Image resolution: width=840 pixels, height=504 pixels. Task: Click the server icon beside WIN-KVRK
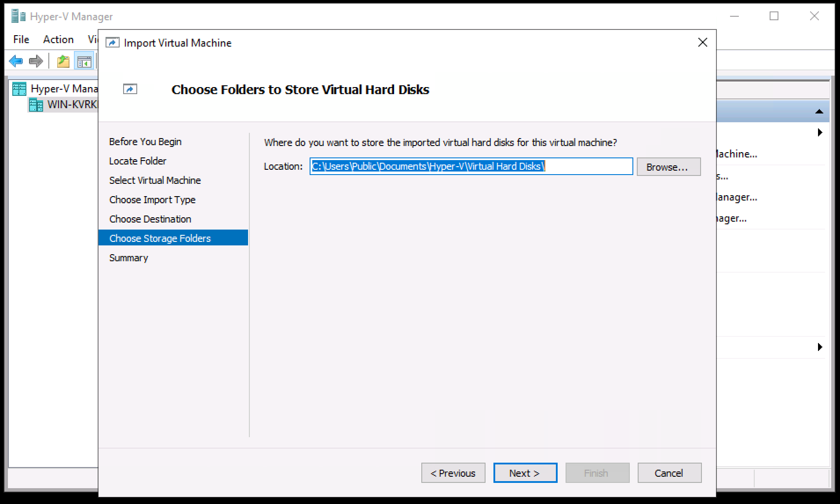[36, 105]
